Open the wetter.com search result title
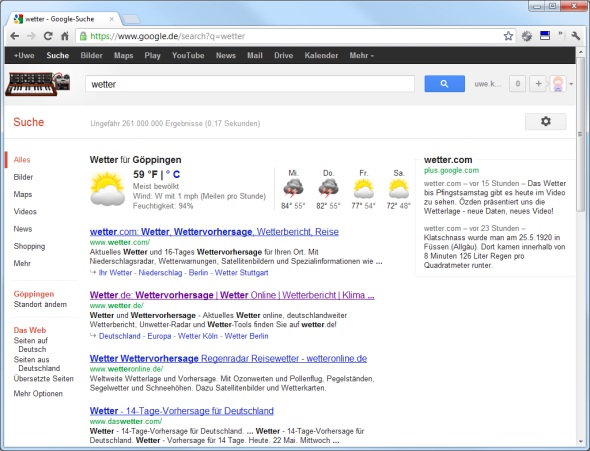 coord(214,232)
